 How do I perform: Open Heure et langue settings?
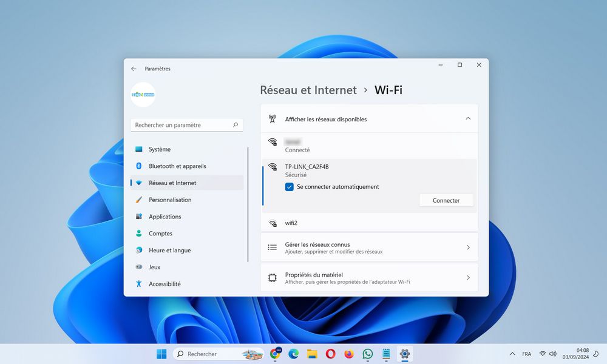tap(169, 251)
